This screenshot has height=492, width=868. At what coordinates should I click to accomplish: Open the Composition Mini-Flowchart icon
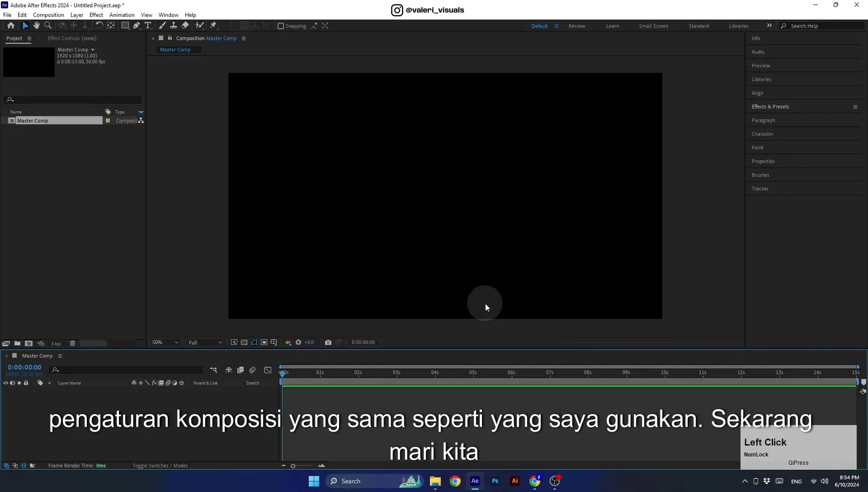click(x=213, y=370)
